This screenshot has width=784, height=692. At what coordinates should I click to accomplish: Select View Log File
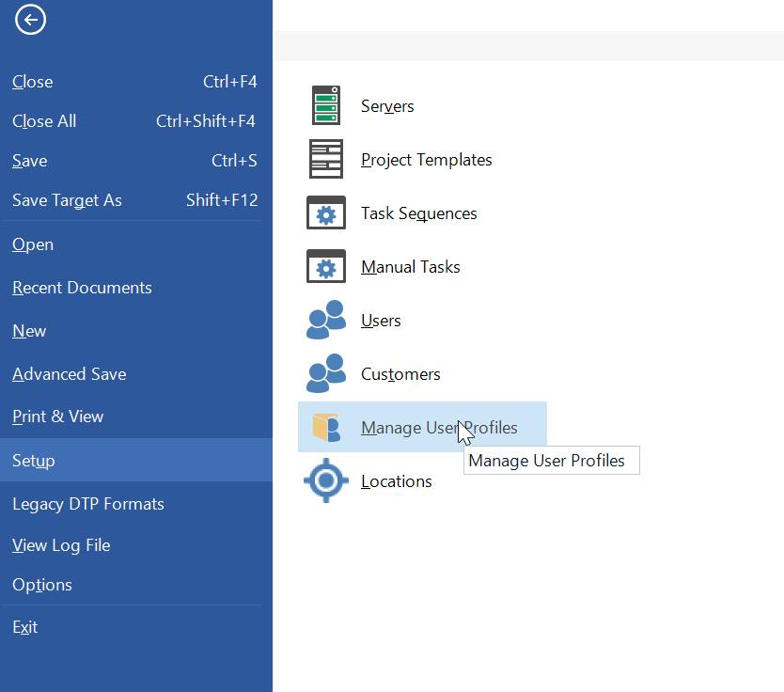[136, 545]
